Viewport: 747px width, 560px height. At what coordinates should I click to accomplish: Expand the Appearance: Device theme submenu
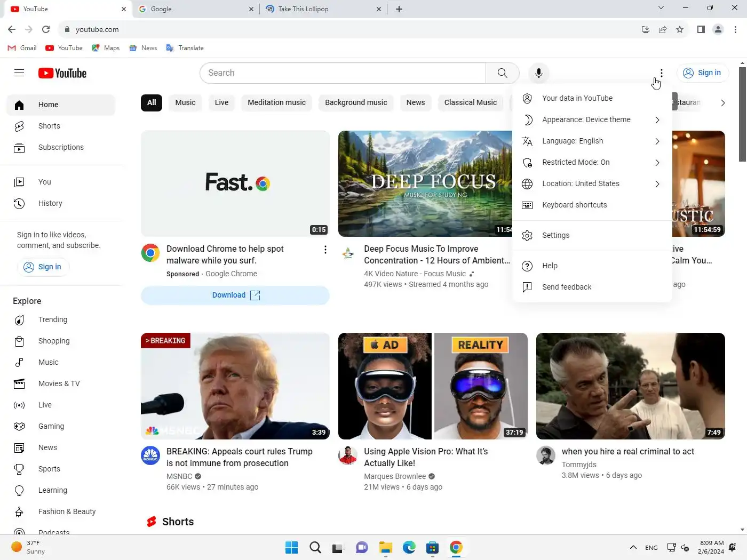(x=592, y=119)
